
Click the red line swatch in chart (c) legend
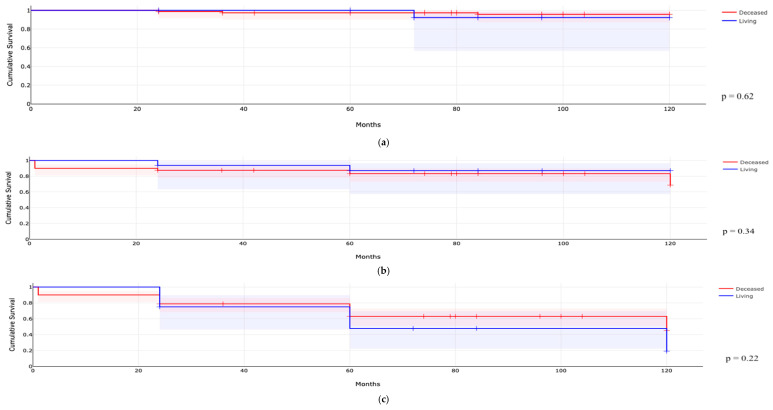pos(726,289)
